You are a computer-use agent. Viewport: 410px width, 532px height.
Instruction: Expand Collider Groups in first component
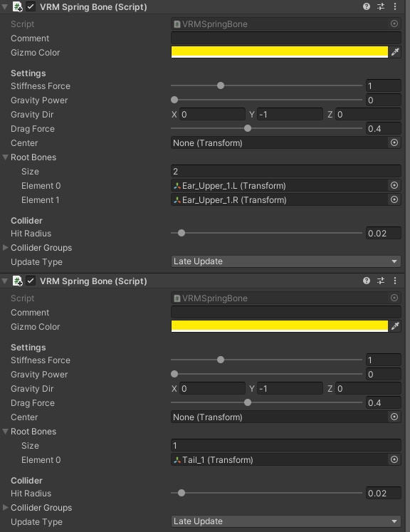(5, 248)
